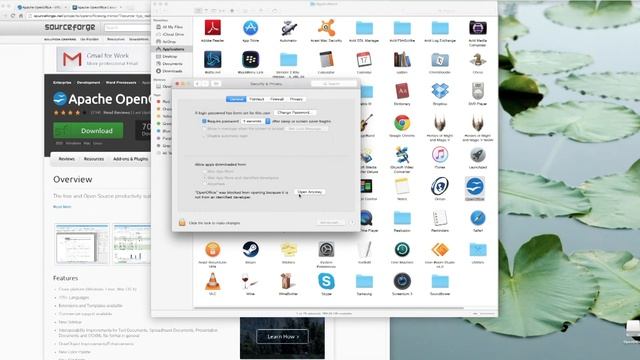Switch to the Firewall tab

[x=277, y=99]
